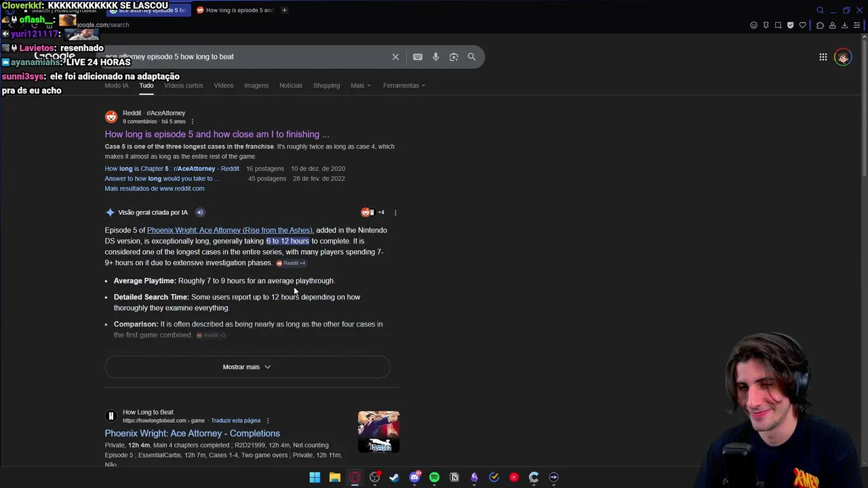The width and height of the screenshot is (868, 488).
Task: Open the on-screen keyboard in search bar
Action: [x=418, y=57]
